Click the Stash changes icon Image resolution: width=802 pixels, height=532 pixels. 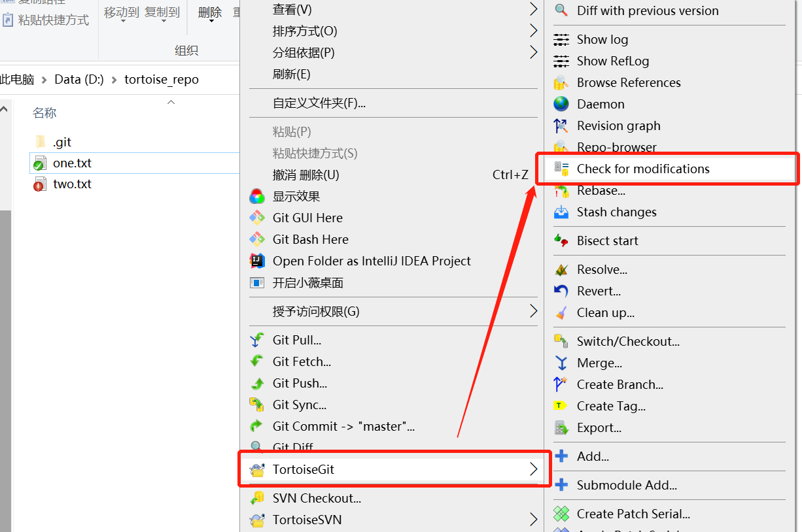tap(561, 212)
